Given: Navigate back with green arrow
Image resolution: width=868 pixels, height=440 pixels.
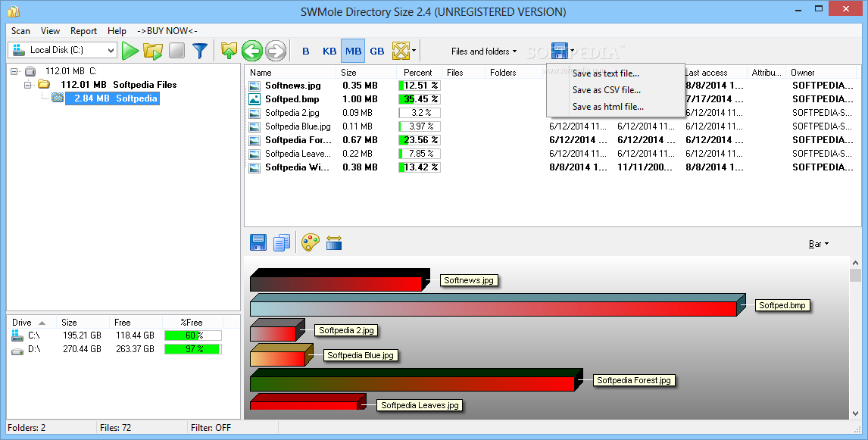Looking at the screenshot, I should point(252,51).
